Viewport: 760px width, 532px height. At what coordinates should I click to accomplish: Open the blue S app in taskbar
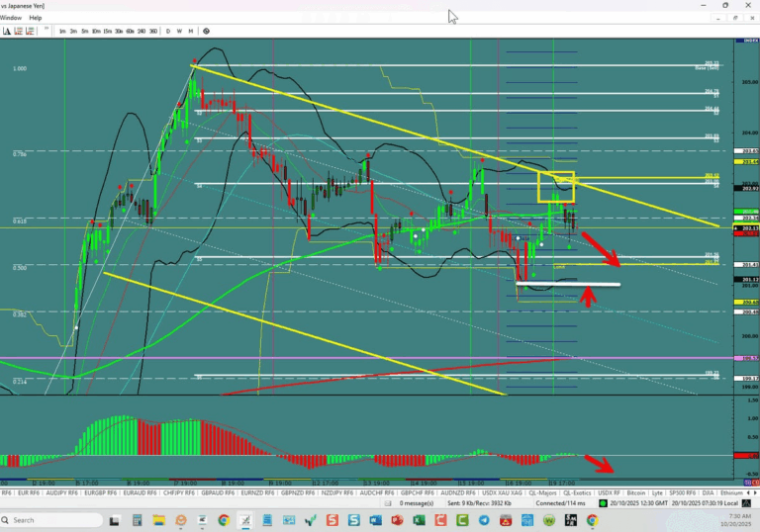pos(354,520)
